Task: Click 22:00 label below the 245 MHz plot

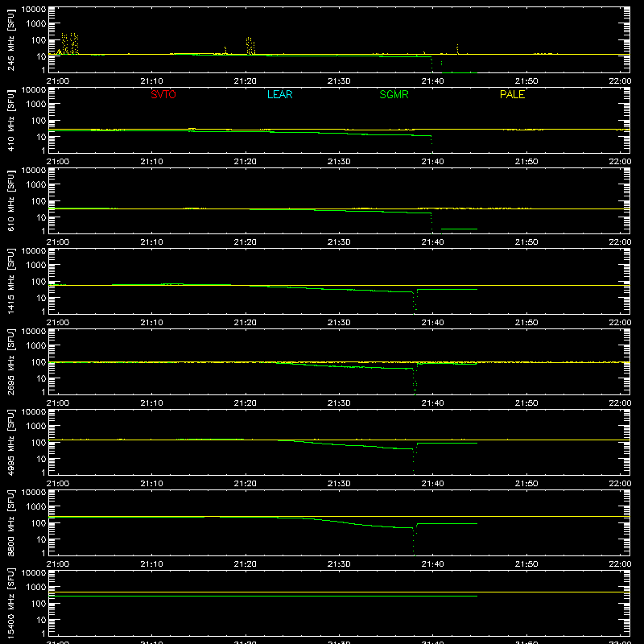Action: click(620, 81)
